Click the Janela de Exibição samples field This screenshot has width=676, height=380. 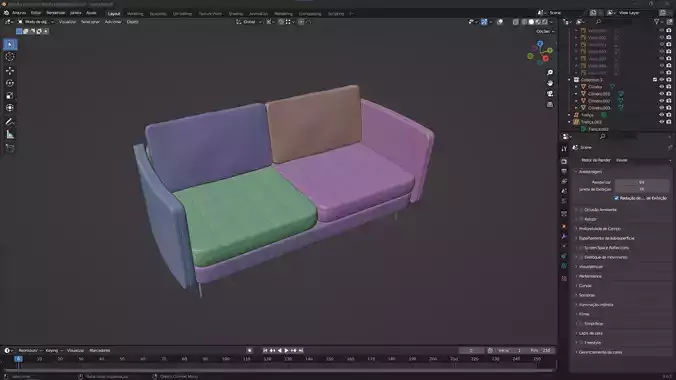coord(642,189)
